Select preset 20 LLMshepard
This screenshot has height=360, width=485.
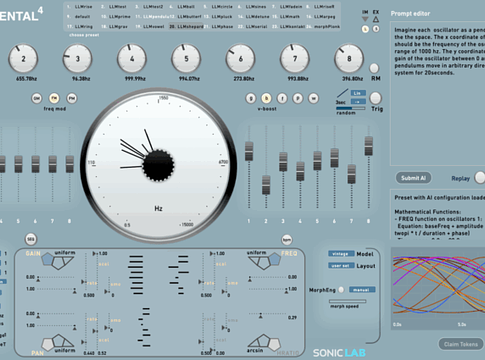click(186, 26)
